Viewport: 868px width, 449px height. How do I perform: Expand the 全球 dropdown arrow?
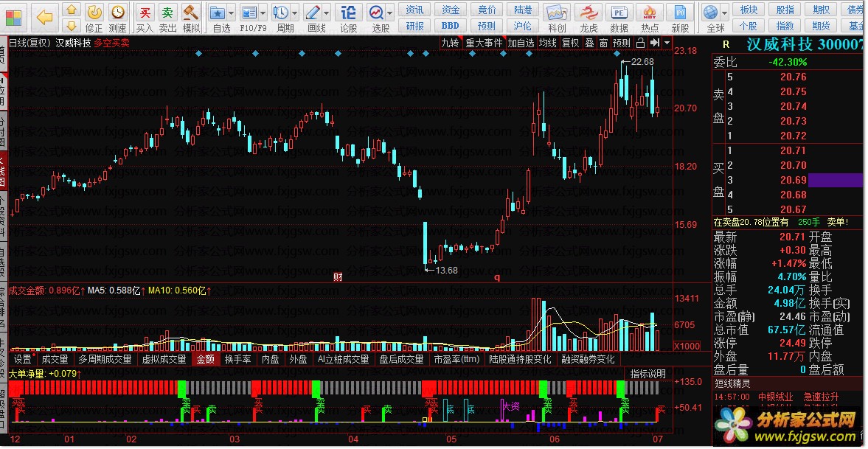pyautogui.click(x=725, y=13)
